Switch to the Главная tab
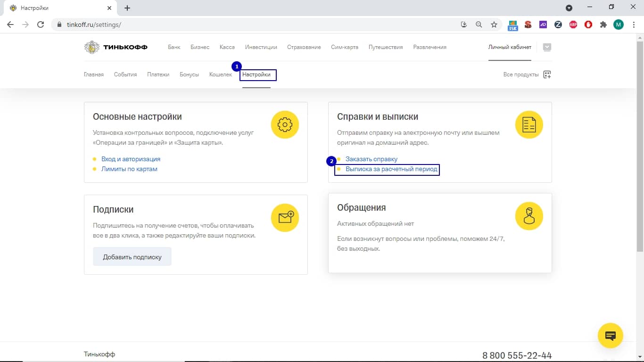This screenshot has width=644, height=362. tap(94, 74)
